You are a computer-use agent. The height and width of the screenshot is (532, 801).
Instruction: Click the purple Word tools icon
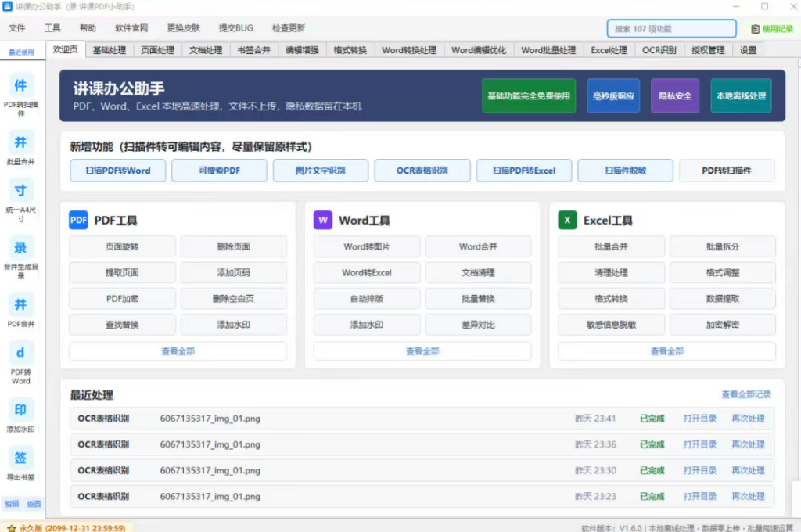[323, 221]
